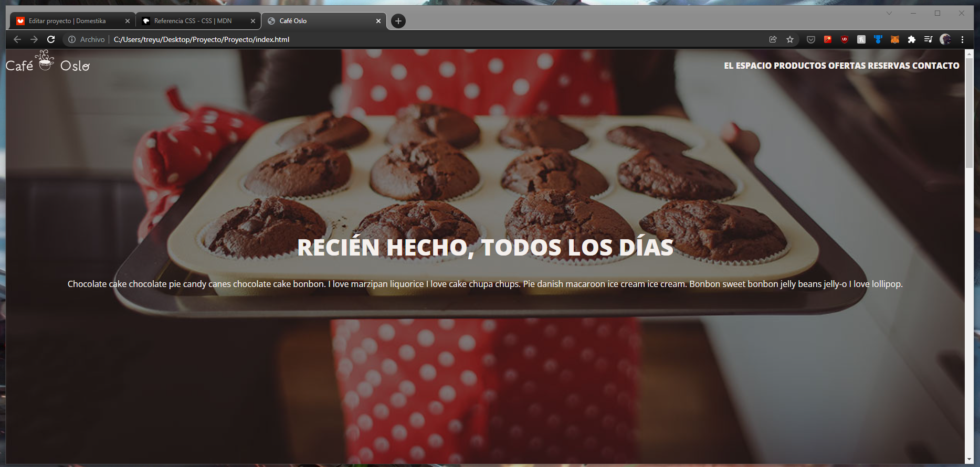Open the Extensions puzzle menu
Viewport: 980px width, 467px height.
912,39
